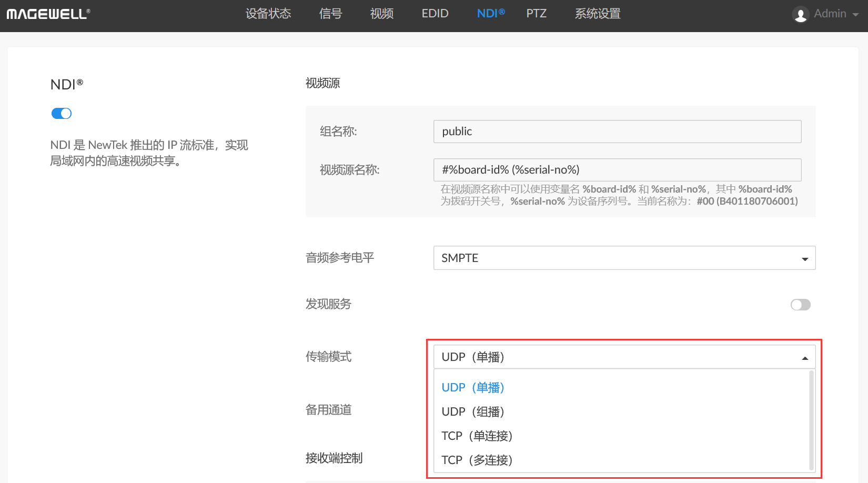868x483 pixels.
Task: Click the NDI® heading in left panel
Action: [x=67, y=84]
